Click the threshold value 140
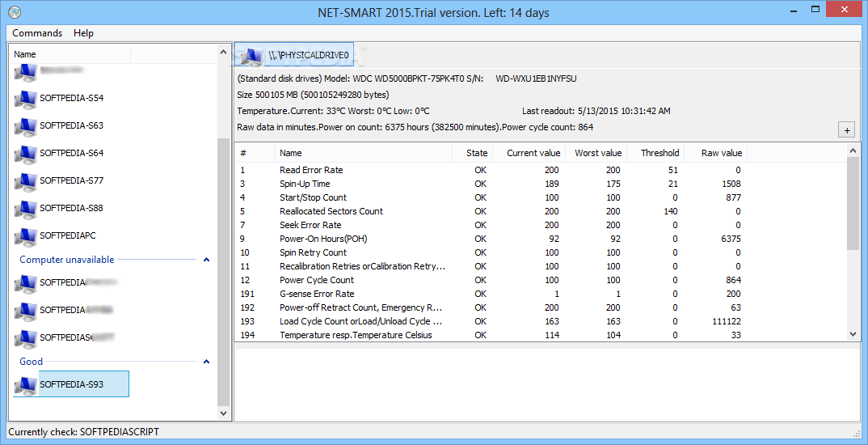This screenshot has width=868, height=445. click(x=669, y=211)
